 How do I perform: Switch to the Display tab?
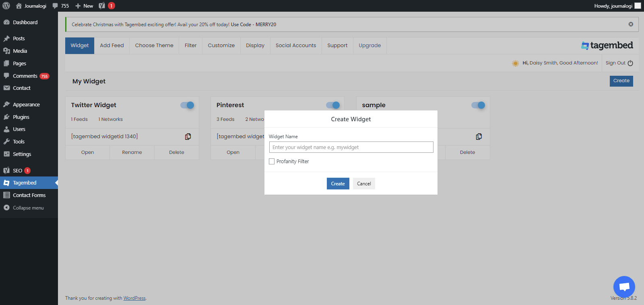[255, 46]
